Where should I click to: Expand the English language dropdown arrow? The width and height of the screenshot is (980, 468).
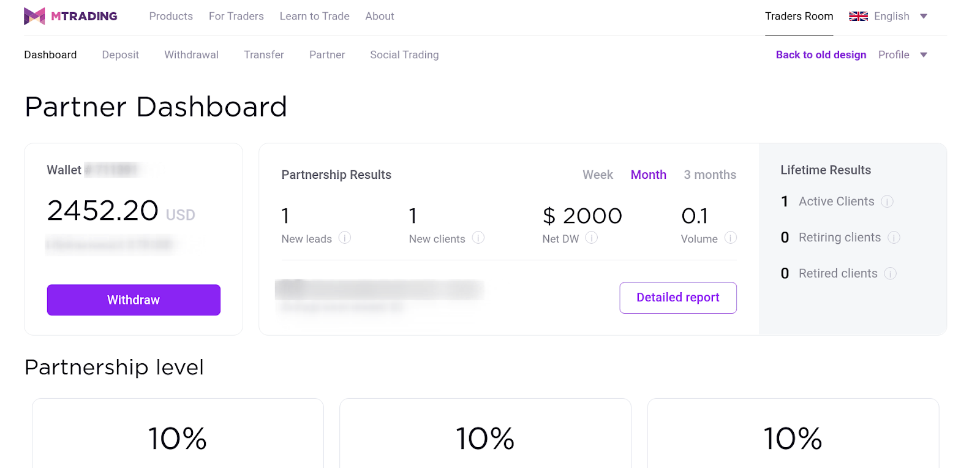924,17
